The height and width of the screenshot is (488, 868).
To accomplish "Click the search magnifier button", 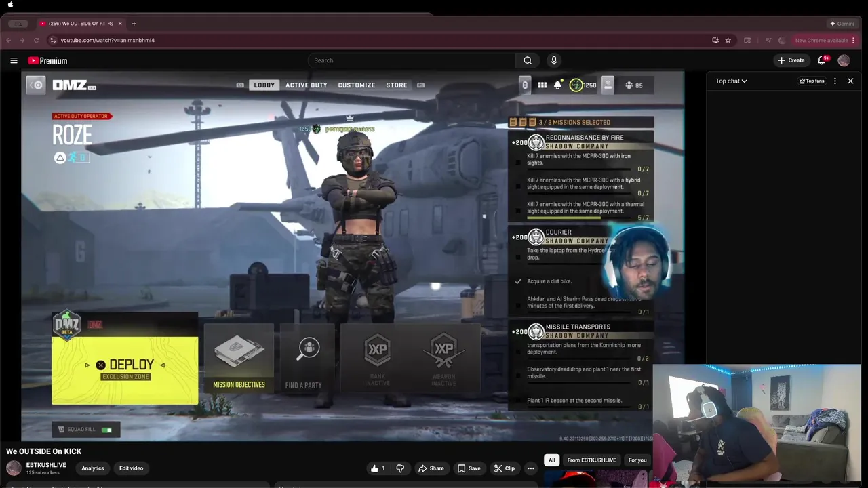I will click(x=528, y=60).
